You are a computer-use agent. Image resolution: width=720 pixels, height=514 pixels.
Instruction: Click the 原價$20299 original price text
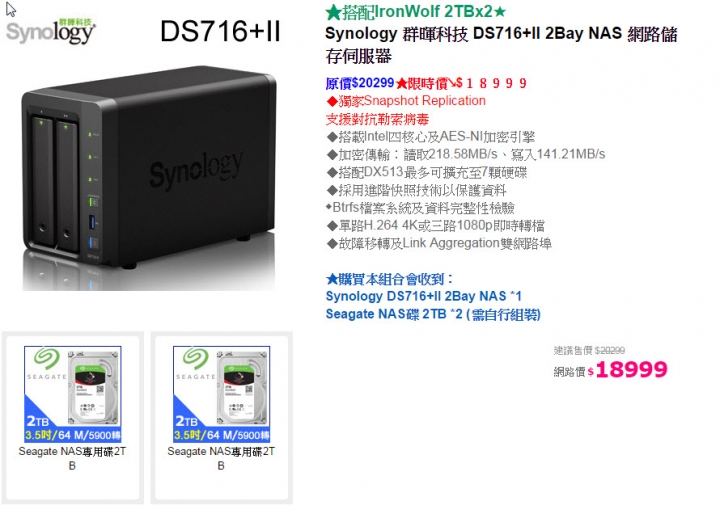(360, 83)
